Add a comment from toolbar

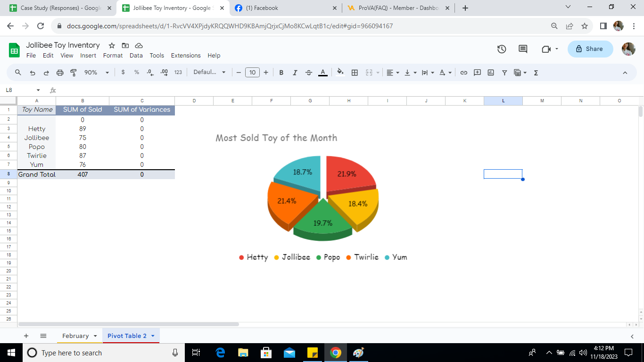pyautogui.click(x=477, y=73)
